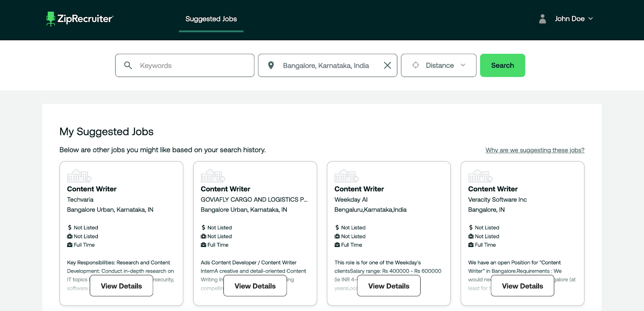Image resolution: width=644 pixels, height=311 pixels.
Task: Click the GOVIAFLY company building icon
Action: coord(213,176)
